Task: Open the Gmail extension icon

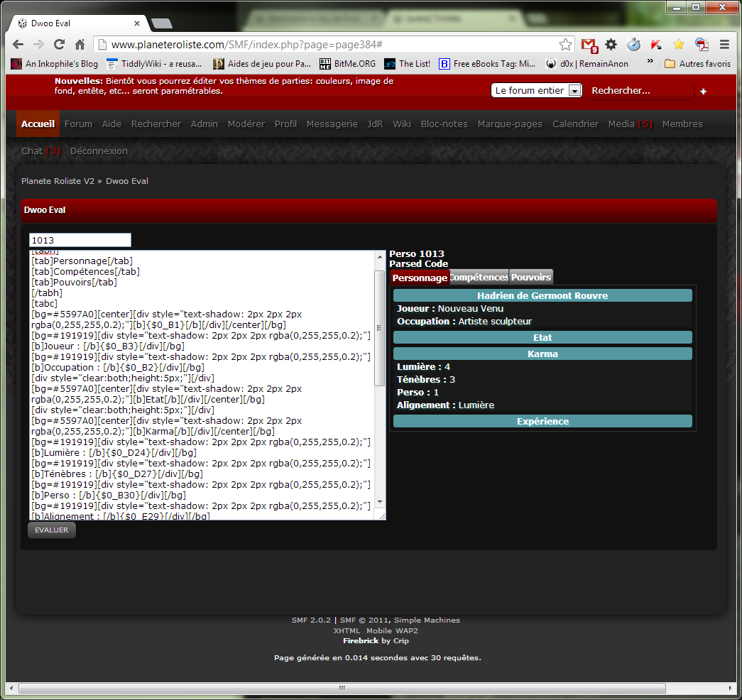Action: (x=589, y=45)
